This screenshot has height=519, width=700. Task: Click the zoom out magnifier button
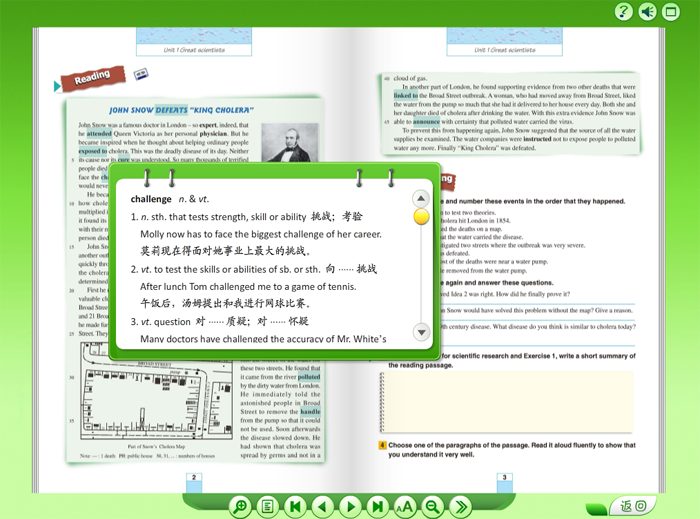click(x=433, y=507)
